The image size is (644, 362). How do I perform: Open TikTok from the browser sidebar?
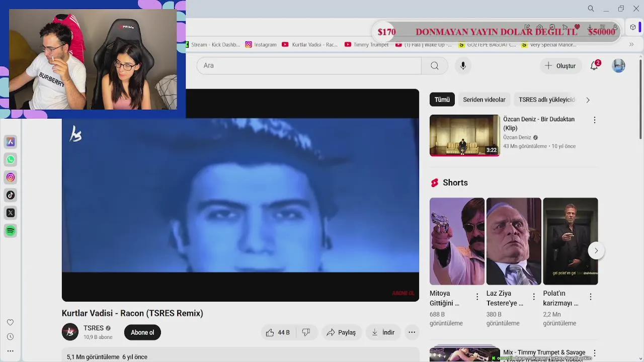coord(11,195)
